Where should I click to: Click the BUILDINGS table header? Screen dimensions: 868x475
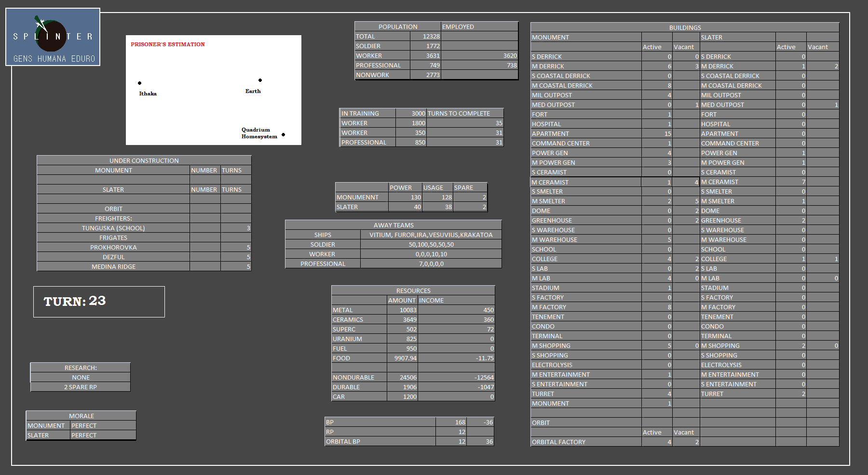coord(685,27)
